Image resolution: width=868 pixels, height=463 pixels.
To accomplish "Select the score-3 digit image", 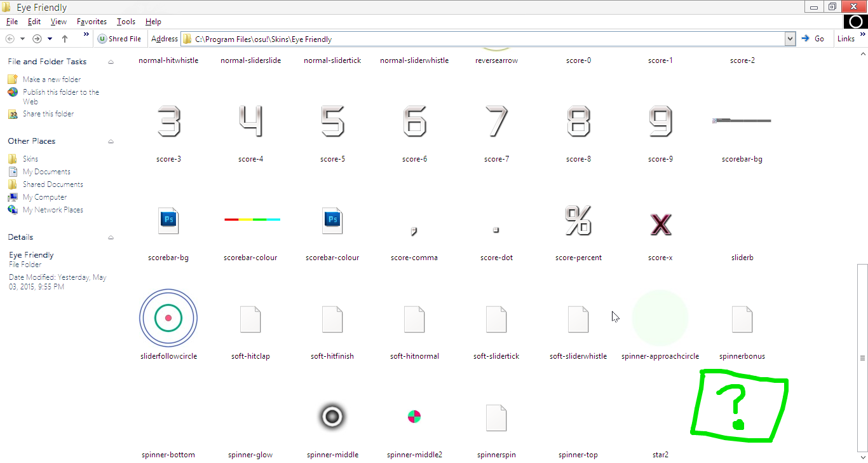I will pos(168,121).
